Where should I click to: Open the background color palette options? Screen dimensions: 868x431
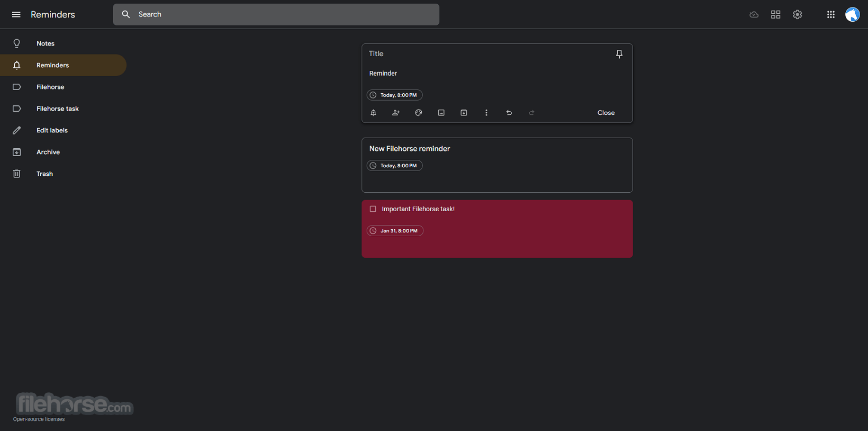tap(419, 113)
